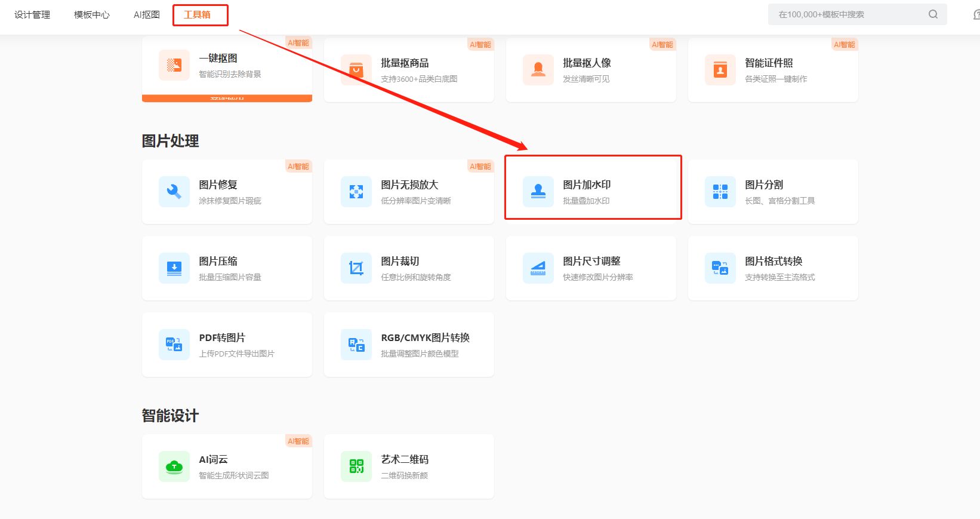Select the 图片裁切 crop icon
Viewport: 980px width, 519px height.
pos(356,268)
